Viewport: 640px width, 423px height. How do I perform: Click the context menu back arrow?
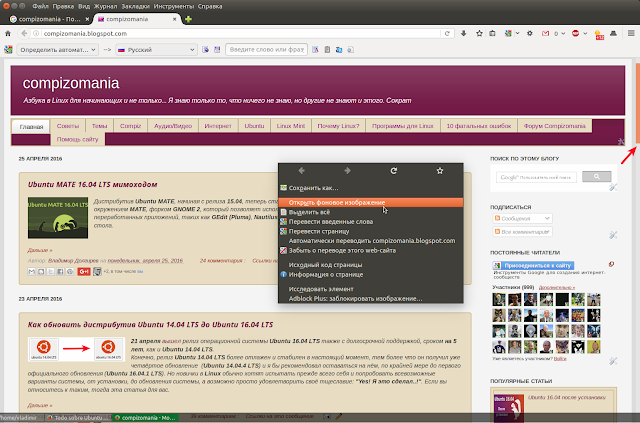click(302, 171)
